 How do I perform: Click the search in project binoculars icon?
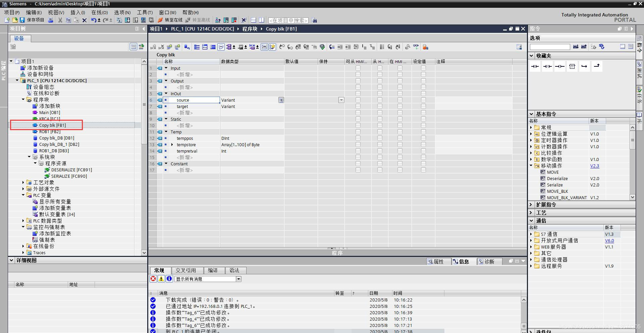click(314, 20)
